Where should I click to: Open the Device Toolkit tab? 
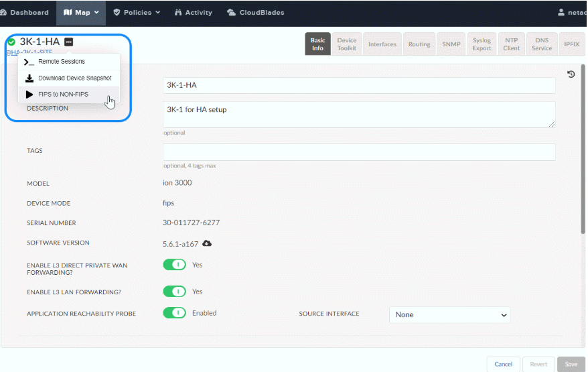pos(347,44)
